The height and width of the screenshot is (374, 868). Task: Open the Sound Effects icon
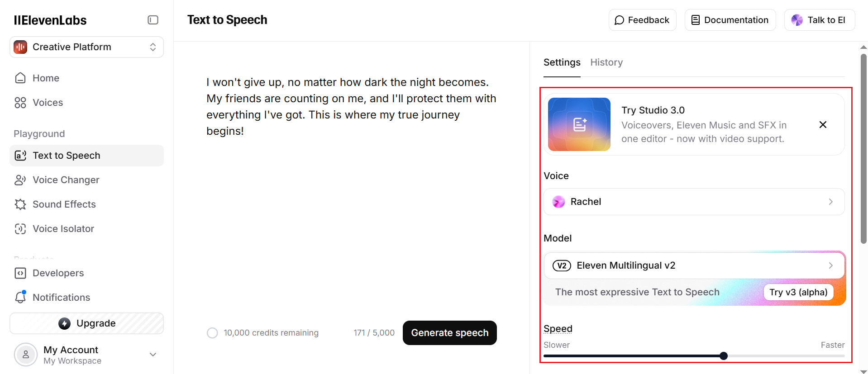[20, 204]
